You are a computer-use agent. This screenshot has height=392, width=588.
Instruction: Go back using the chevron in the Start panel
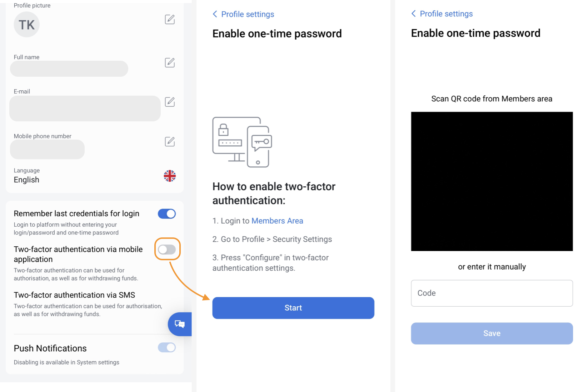point(215,14)
